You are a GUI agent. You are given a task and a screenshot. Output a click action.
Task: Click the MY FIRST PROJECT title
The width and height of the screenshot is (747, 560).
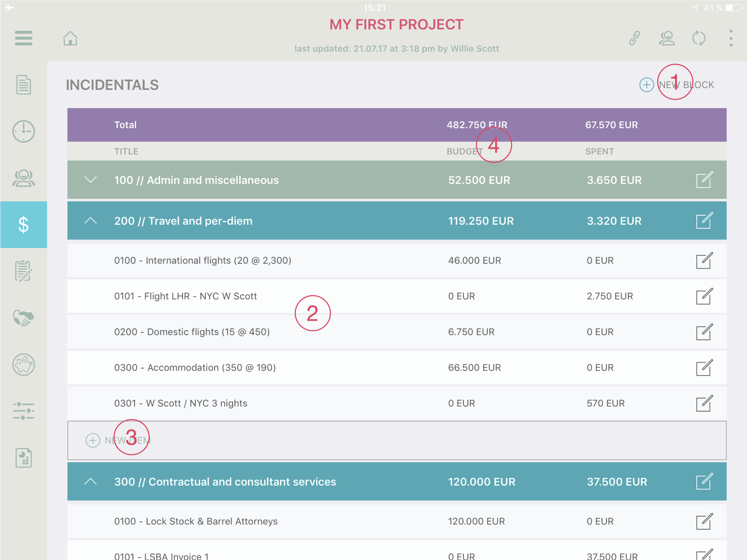396,25
